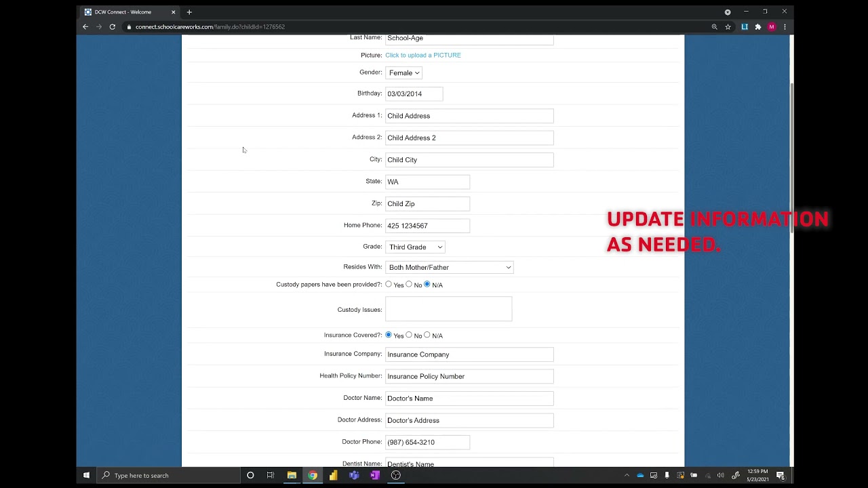Click the Home Phone field
This screenshot has height=488, width=868.
click(427, 226)
